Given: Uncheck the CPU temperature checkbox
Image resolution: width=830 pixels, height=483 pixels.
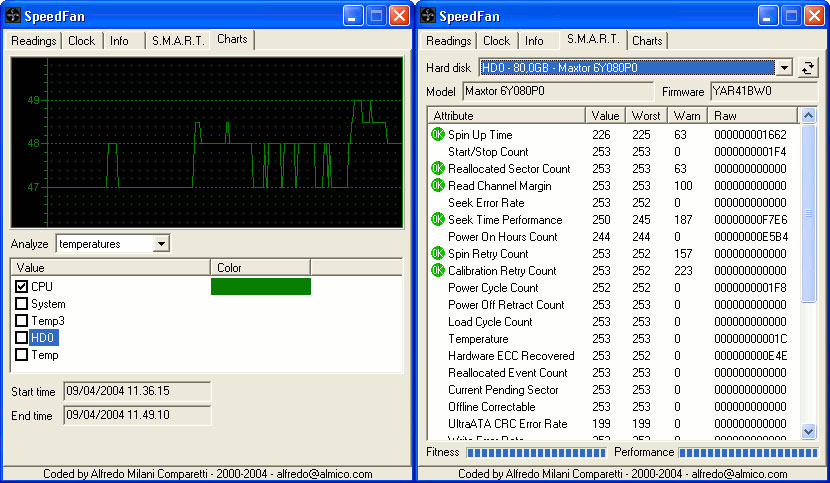Looking at the screenshot, I should point(22,287).
